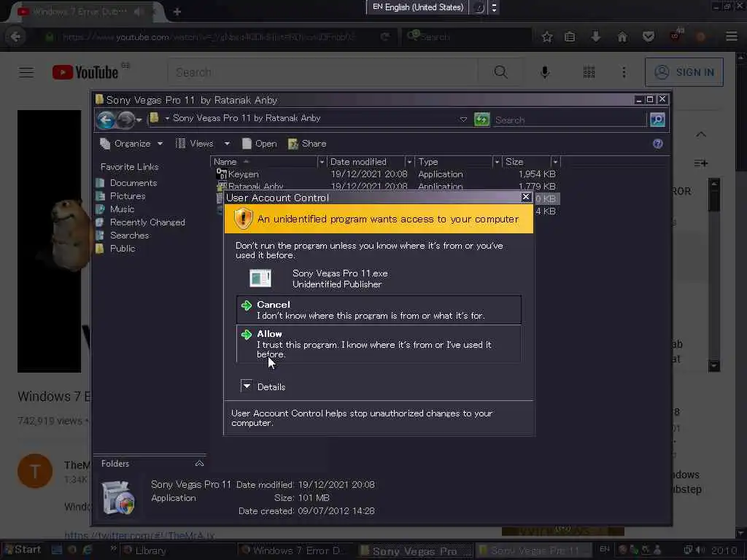Screen dimensions: 747x560
Task: Expand the Folders pane chevron
Action: point(200,463)
